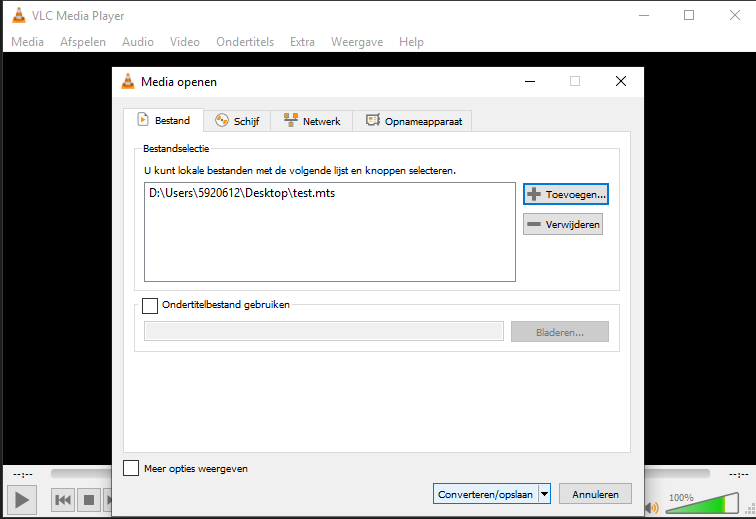Close the Media openen dialog
The height and width of the screenshot is (519, 756).
(x=621, y=81)
